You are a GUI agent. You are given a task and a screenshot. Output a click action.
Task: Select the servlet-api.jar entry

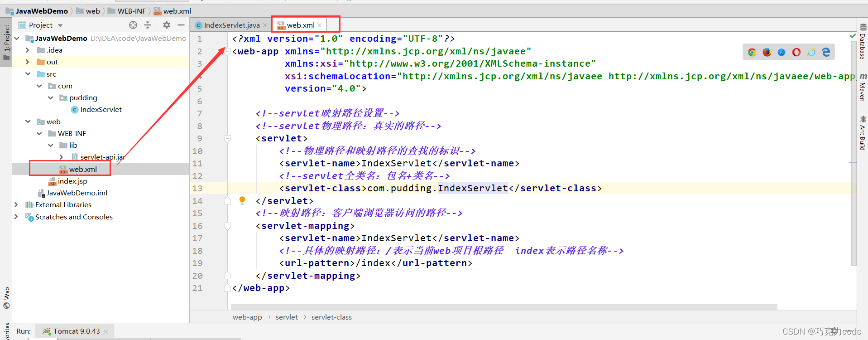(x=98, y=157)
